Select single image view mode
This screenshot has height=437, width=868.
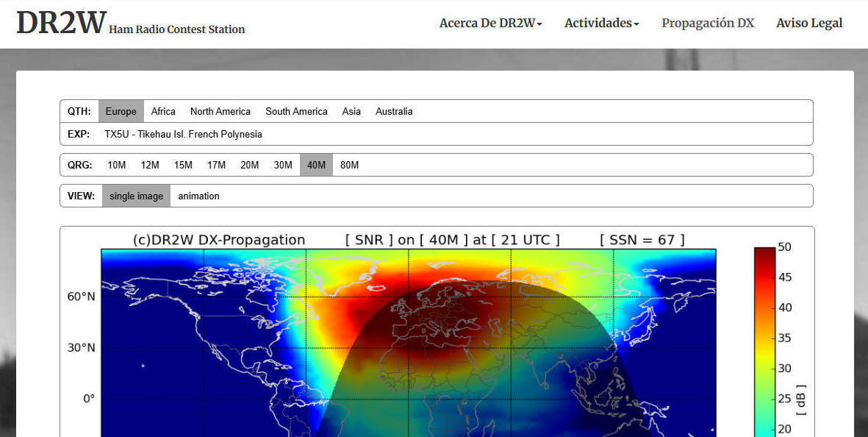[x=137, y=196]
